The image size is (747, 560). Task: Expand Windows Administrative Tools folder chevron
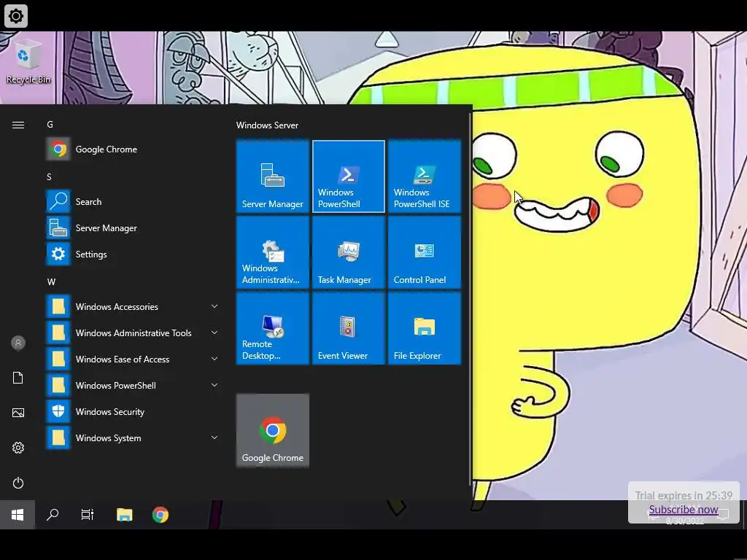click(x=214, y=332)
